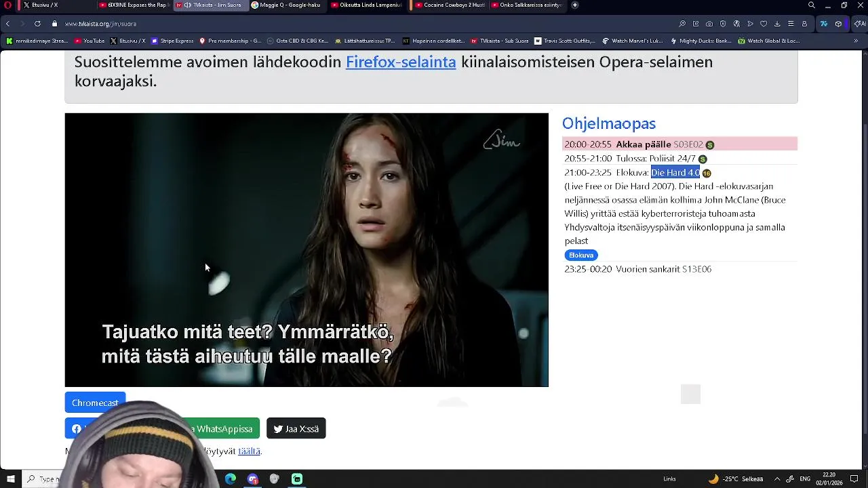Reload the page with the refresh icon
The width and height of the screenshot is (868, 488).
tap(37, 24)
